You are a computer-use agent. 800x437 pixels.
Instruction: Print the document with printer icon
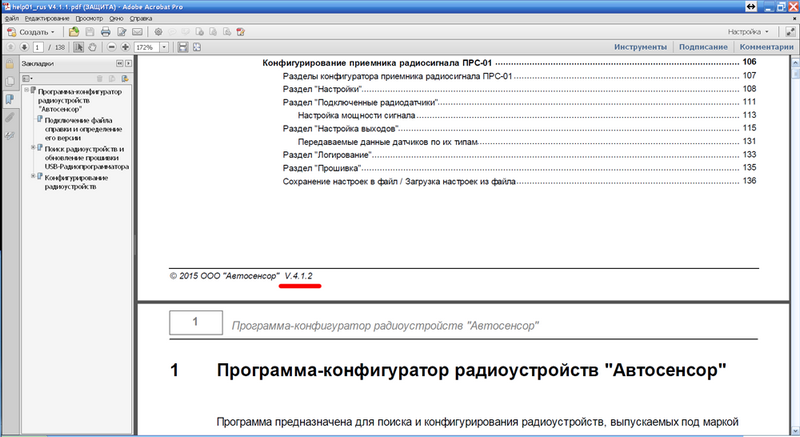[106, 32]
